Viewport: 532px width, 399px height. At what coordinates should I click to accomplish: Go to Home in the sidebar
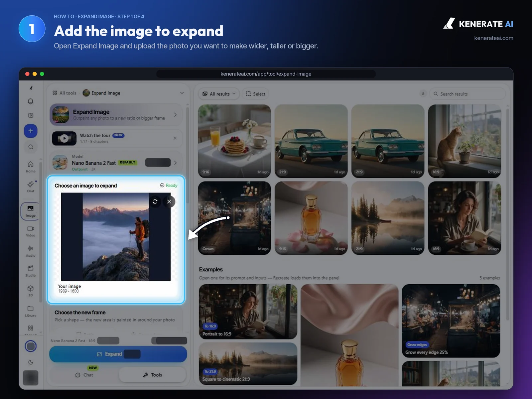point(31,167)
